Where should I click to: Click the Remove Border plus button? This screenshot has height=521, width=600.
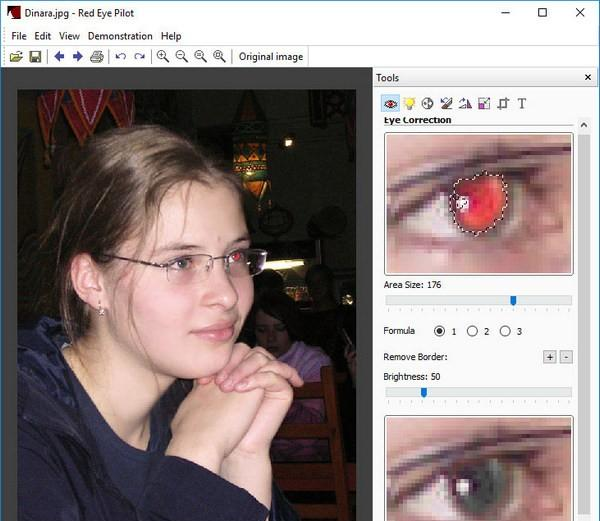[x=550, y=357]
